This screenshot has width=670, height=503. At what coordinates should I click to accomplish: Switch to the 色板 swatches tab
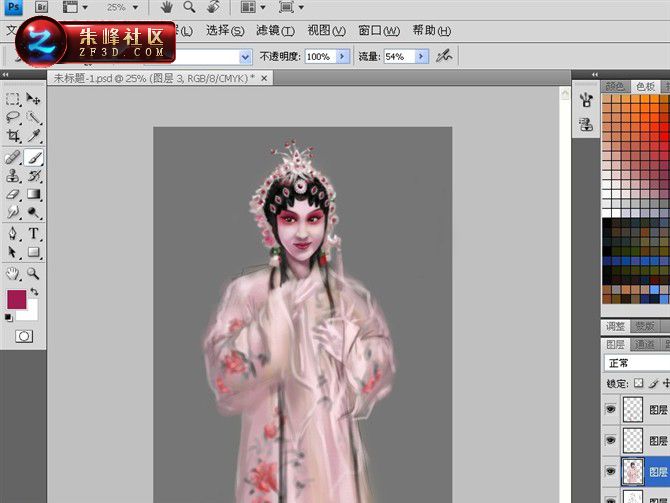point(645,87)
